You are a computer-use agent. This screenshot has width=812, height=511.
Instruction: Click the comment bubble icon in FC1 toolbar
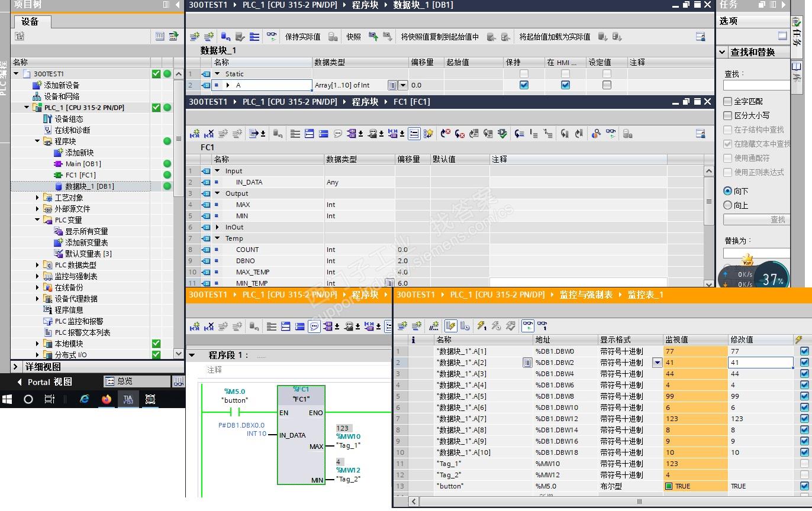(x=337, y=134)
